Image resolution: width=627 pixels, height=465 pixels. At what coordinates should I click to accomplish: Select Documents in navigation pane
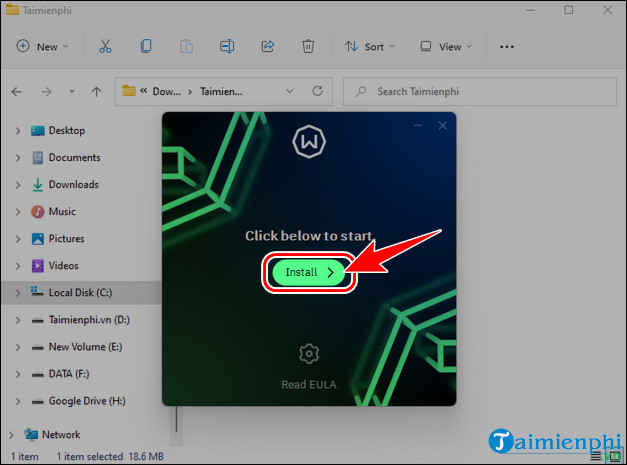(x=74, y=158)
